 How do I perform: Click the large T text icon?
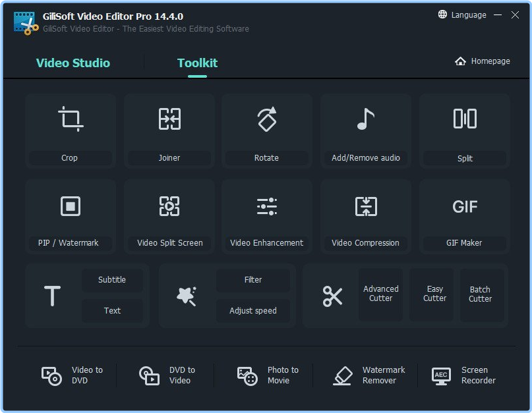[x=52, y=296]
